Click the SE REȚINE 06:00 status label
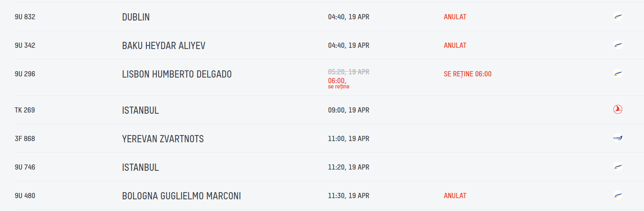The width and height of the screenshot is (644, 211). (x=467, y=74)
